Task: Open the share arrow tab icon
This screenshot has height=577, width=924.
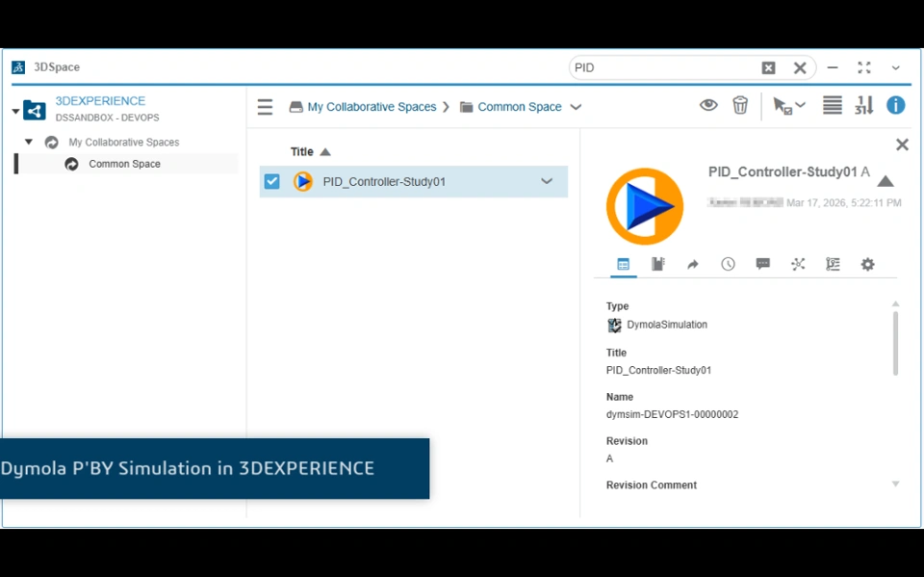Action: click(x=693, y=264)
